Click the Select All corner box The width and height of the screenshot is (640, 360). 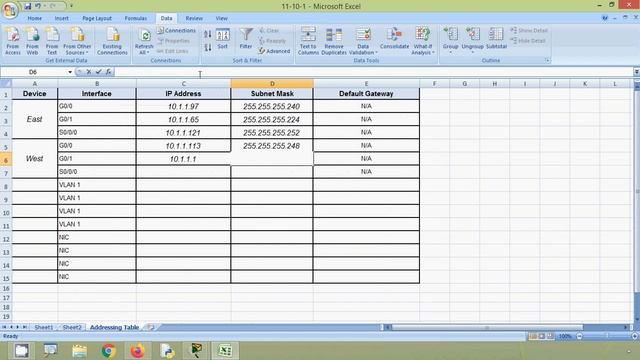(6, 84)
